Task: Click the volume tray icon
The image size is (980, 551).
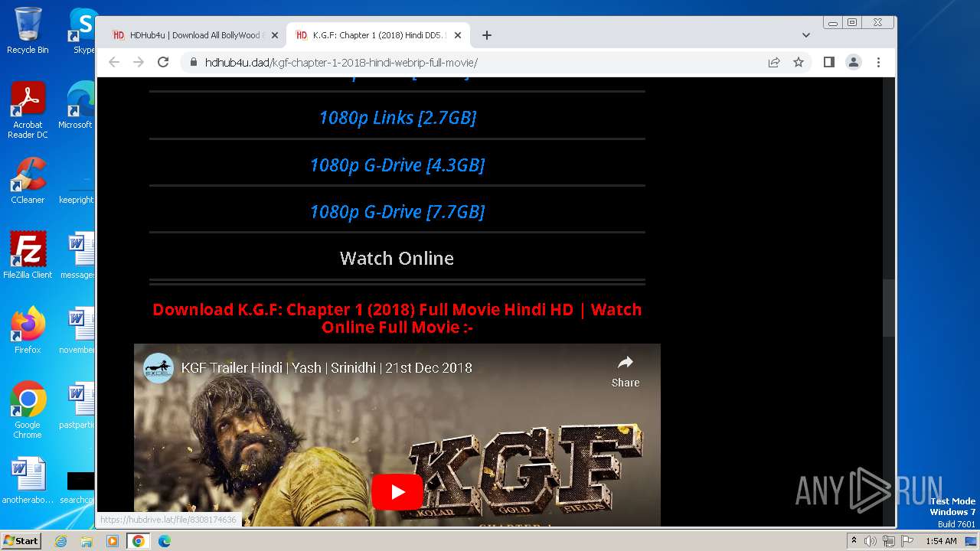Action: pyautogui.click(x=871, y=541)
